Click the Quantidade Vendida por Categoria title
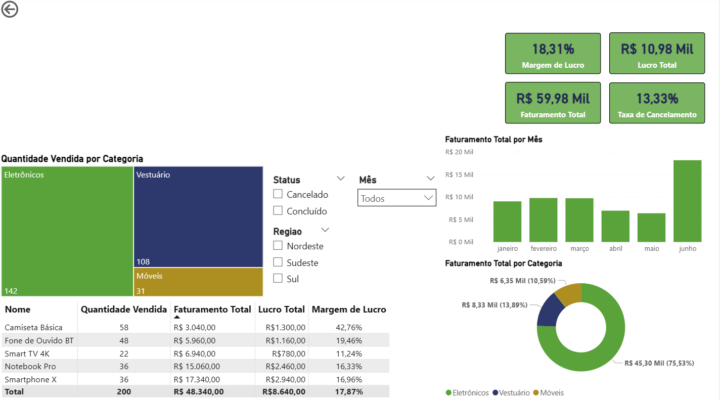 pos(72,158)
